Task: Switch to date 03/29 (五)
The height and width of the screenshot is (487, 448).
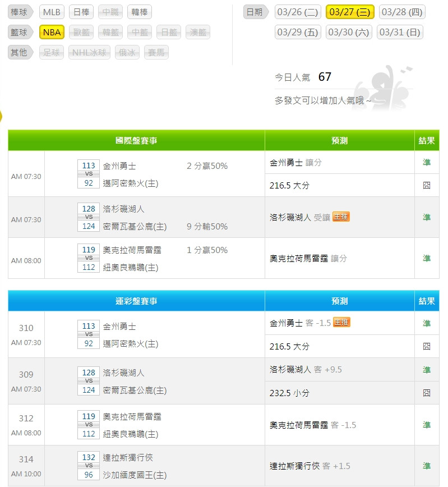Action: coord(297,33)
